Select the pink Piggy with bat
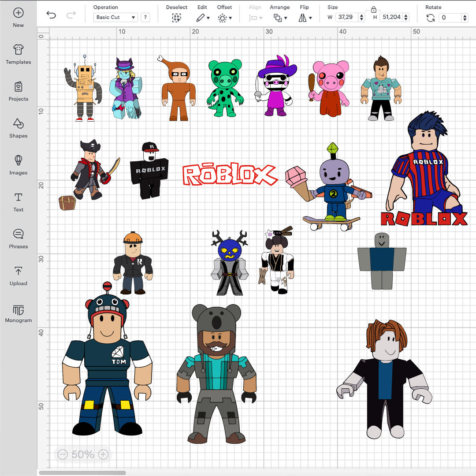The height and width of the screenshot is (476, 476). pos(329,89)
